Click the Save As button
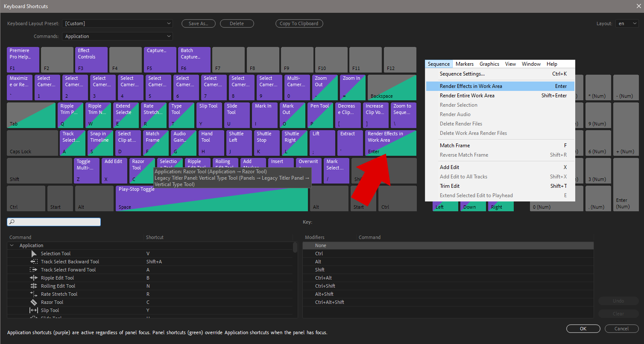644x344 pixels. pos(198,23)
